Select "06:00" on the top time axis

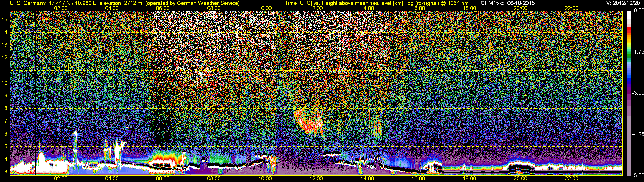click(x=163, y=8)
